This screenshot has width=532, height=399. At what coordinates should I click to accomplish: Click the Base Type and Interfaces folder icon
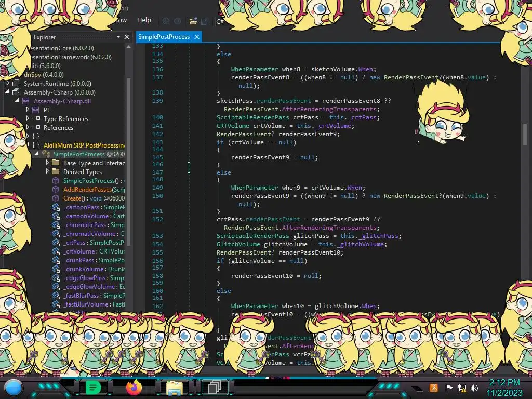coord(56,163)
